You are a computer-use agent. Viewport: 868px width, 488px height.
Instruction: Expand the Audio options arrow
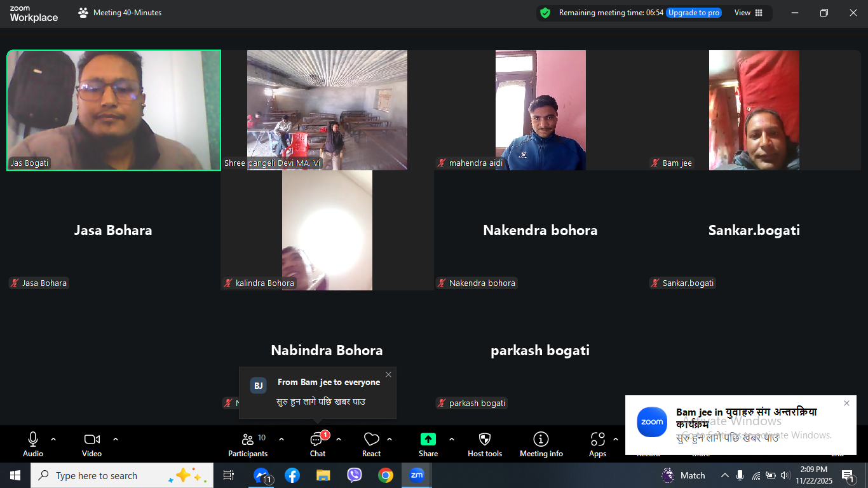point(53,439)
